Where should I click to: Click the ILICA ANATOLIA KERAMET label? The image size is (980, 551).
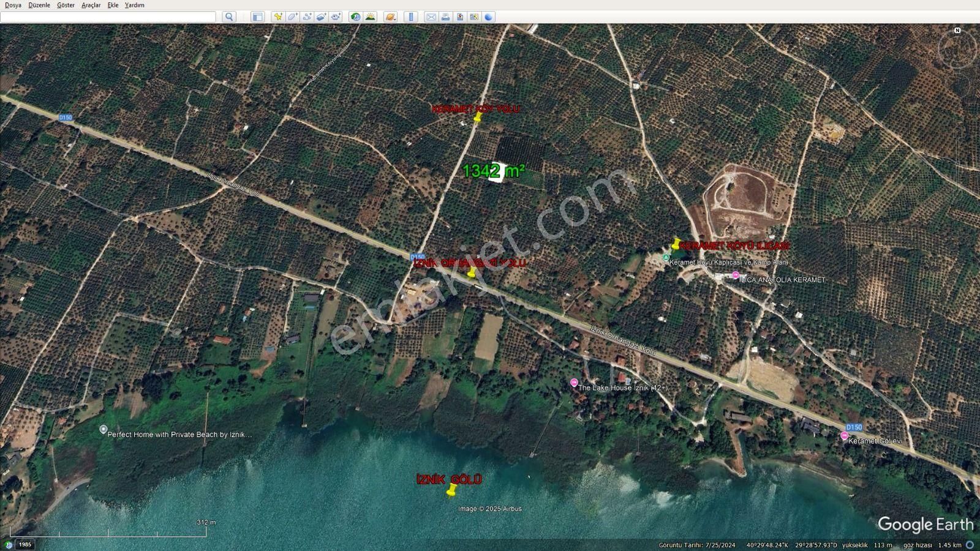point(783,280)
